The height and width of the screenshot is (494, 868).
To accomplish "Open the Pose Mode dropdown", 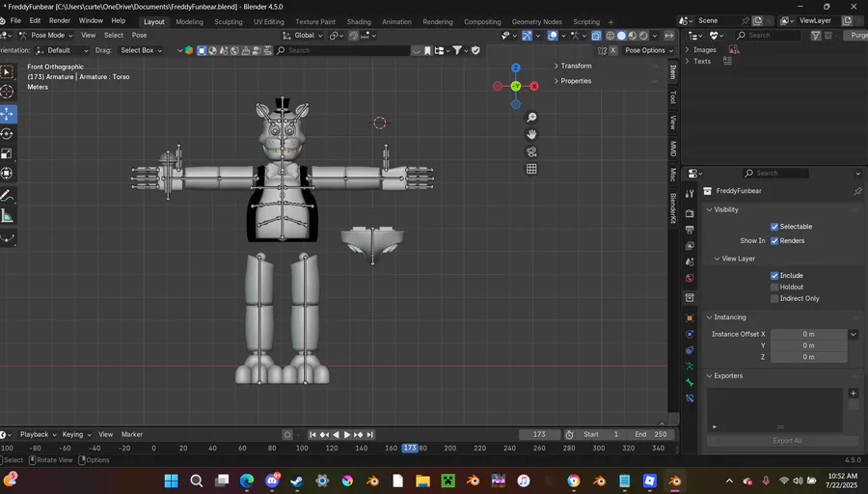I will (x=46, y=35).
